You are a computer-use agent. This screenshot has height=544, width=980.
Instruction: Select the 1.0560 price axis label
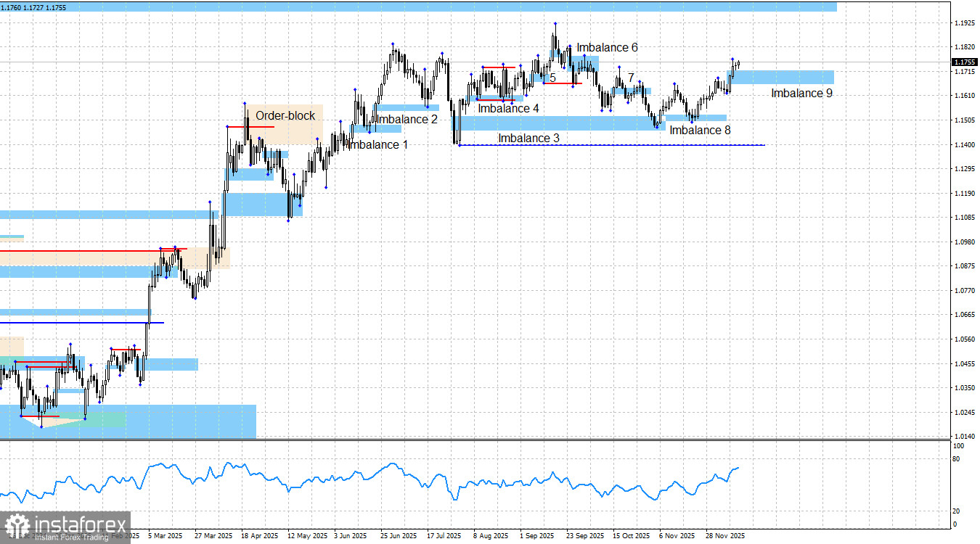coord(965,339)
